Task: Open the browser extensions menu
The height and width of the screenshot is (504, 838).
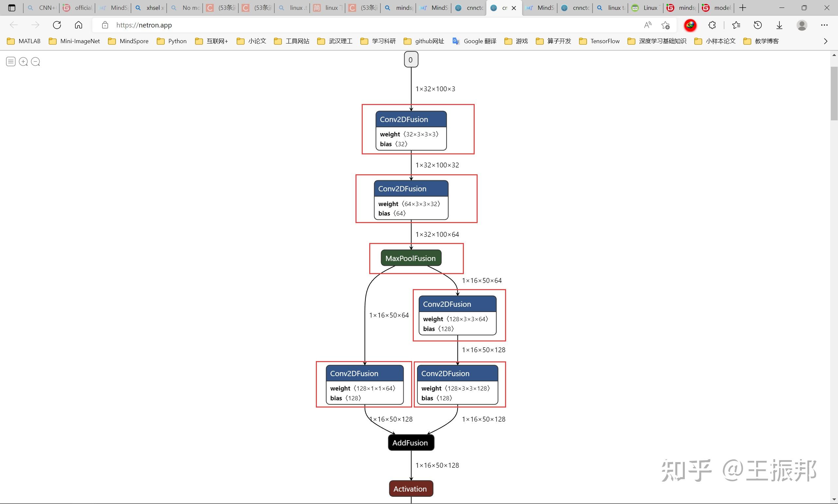Action: (x=712, y=25)
